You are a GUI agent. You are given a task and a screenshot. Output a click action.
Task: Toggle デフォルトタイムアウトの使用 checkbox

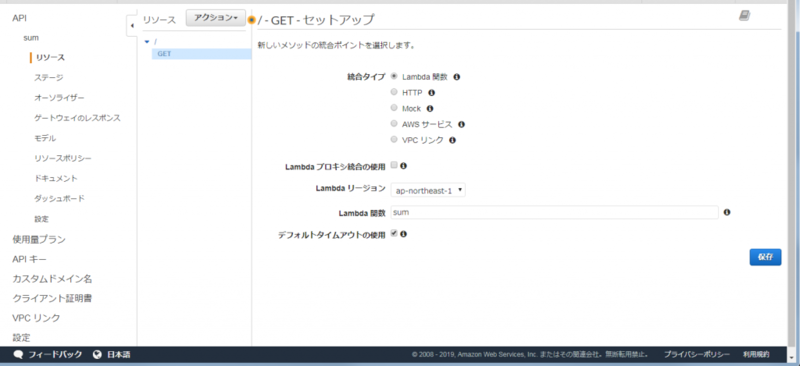(x=394, y=233)
